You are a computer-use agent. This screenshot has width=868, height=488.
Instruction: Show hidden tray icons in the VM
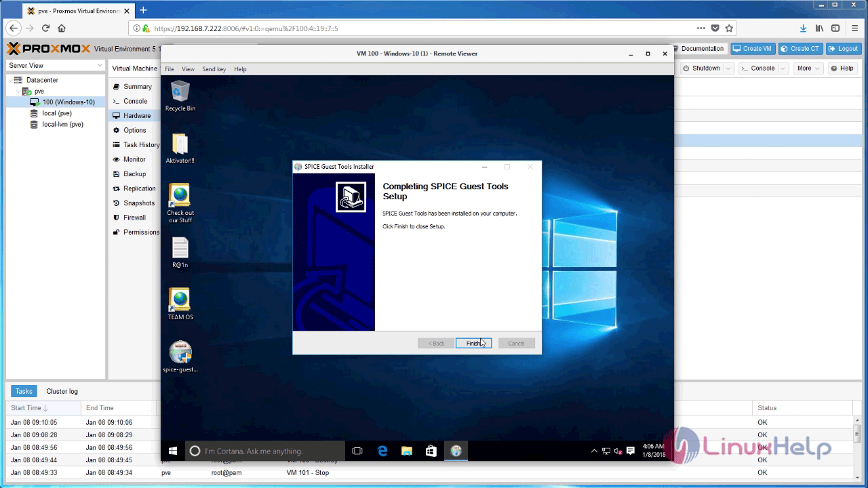pyautogui.click(x=595, y=451)
